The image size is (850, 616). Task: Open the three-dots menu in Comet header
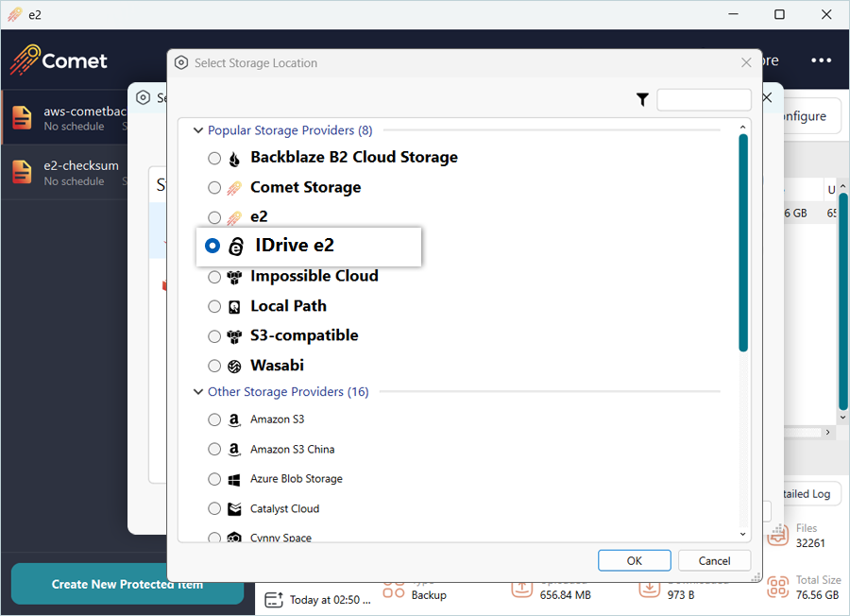click(x=821, y=60)
